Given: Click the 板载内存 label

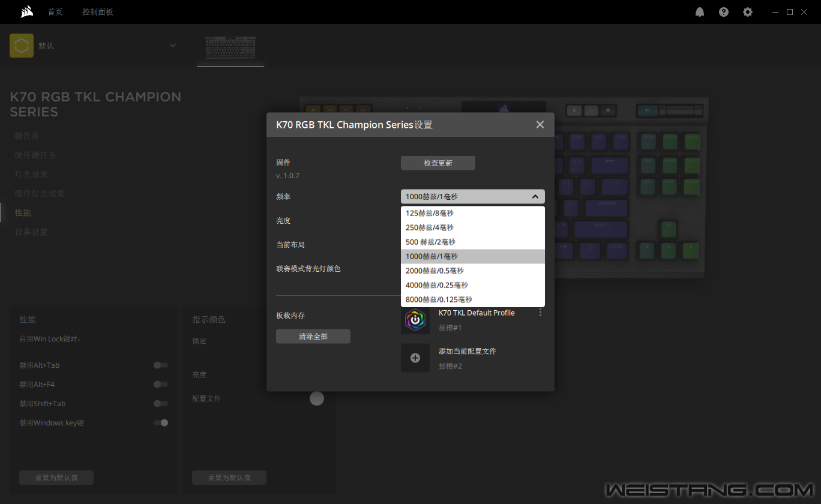Looking at the screenshot, I should 290,316.
